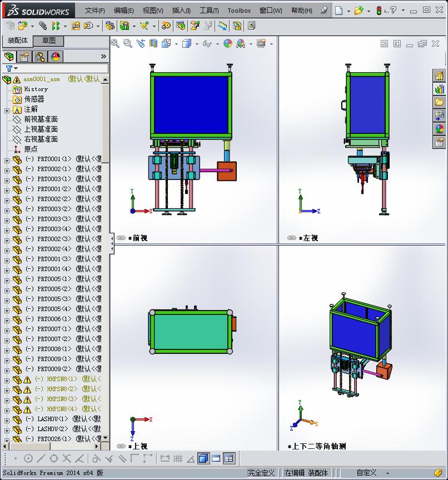Click the Interference Detection warning icon

(x=237, y=26)
